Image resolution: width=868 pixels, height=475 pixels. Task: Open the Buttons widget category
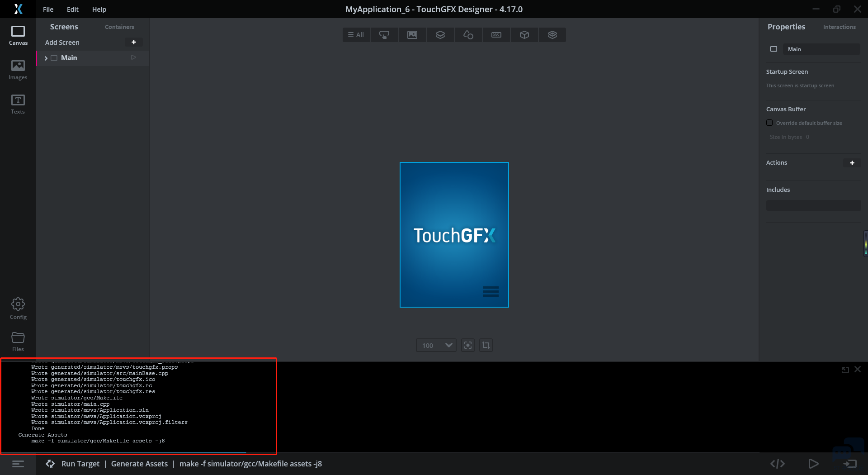(x=384, y=35)
